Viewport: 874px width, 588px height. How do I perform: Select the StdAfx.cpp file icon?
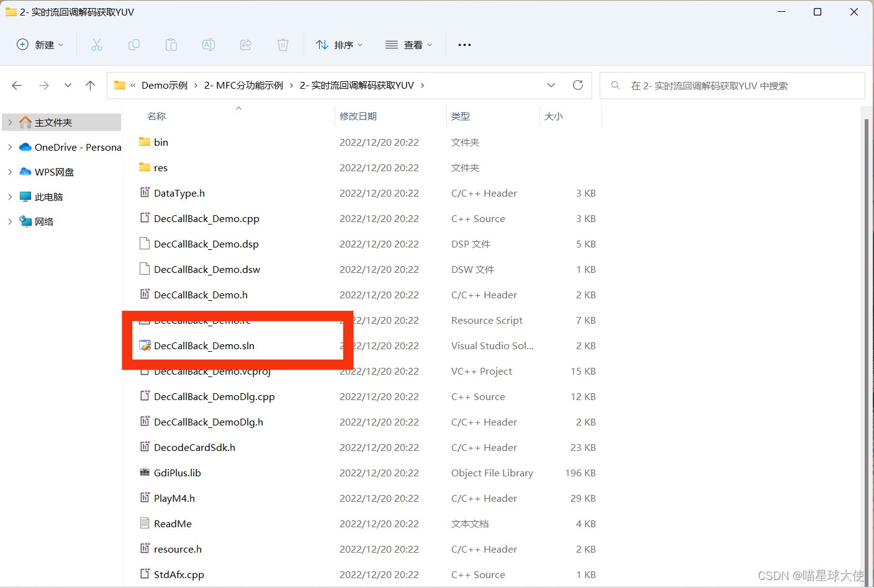click(x=145, y=574)
